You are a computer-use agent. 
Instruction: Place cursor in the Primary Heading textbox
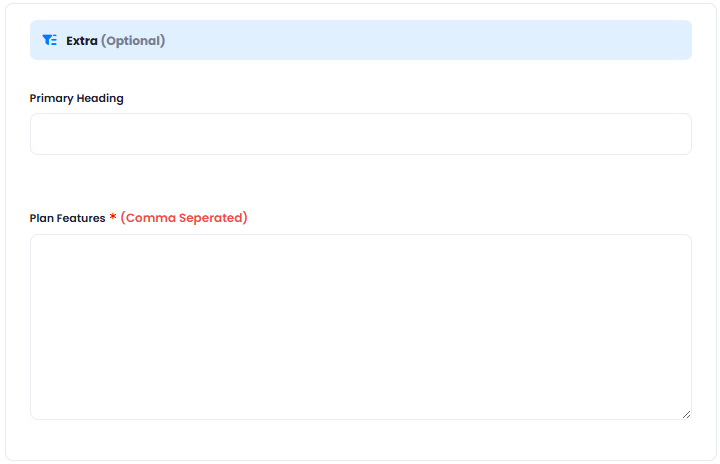point(360,134)
